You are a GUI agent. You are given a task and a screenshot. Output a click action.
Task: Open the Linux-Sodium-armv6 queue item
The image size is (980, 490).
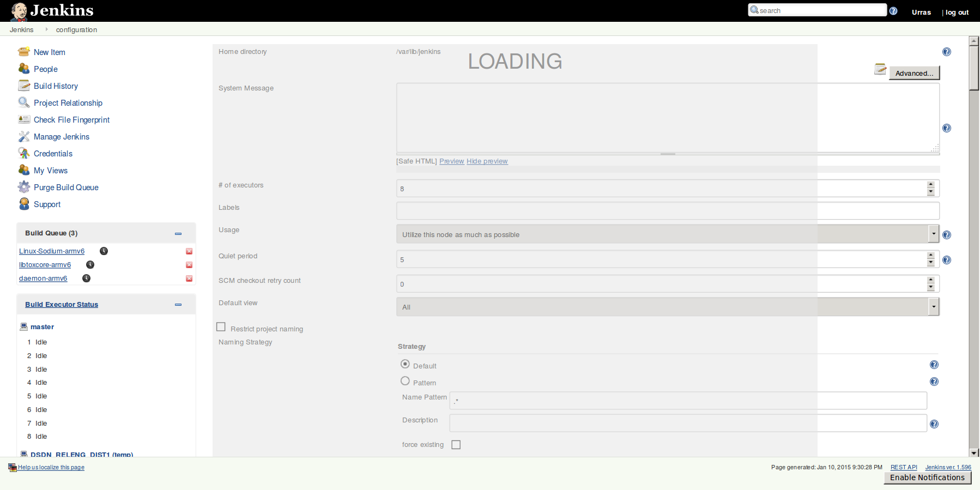point(52,251)
